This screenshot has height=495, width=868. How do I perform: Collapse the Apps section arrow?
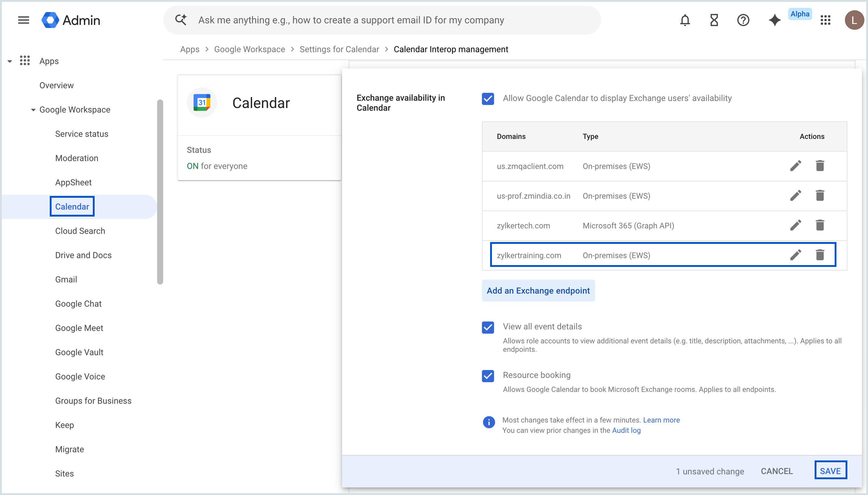[10, 61]
